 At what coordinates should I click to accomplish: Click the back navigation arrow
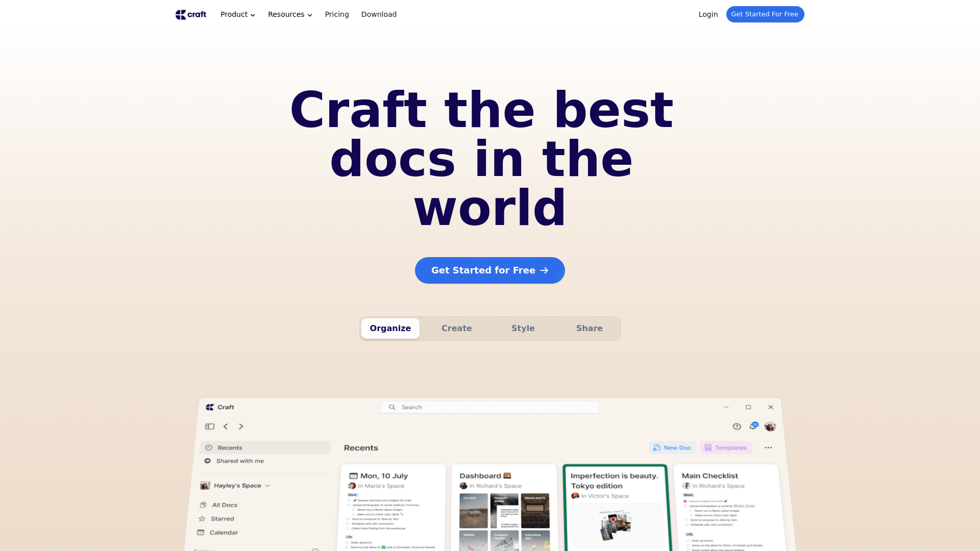(226, 427)
